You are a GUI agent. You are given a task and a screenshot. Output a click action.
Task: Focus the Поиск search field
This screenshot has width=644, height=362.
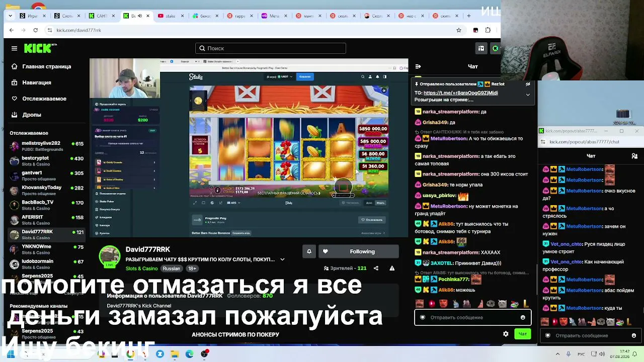coord(271,48)
